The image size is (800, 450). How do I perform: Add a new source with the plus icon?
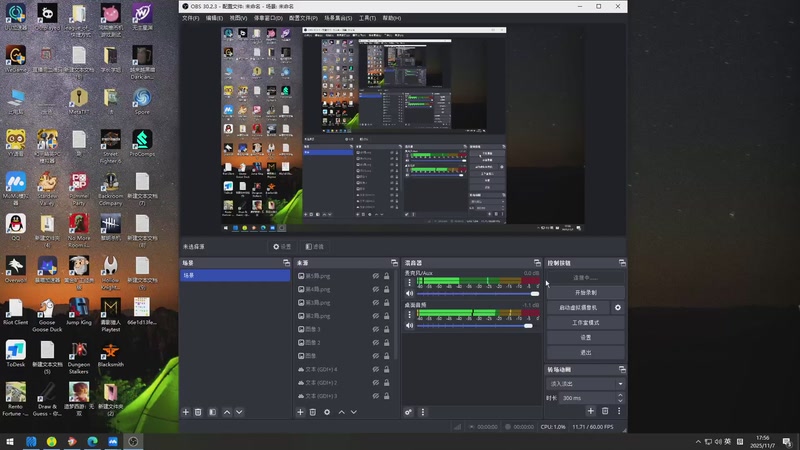tap(300, 412)
